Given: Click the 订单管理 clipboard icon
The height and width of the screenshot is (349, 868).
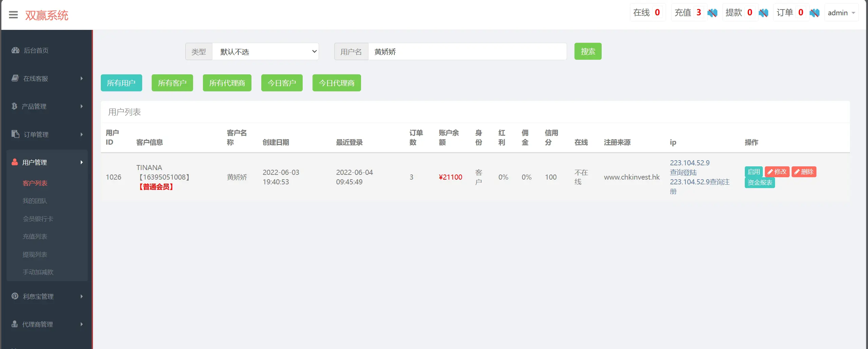Looking at the screenshot, I should click(x=15, y=134).
